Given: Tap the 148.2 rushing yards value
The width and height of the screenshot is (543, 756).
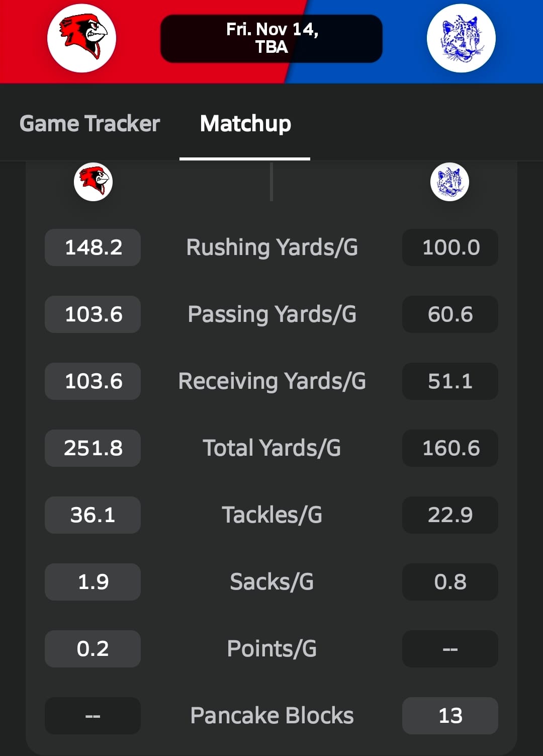Looking at the screenshot, I should coord(93,247).
